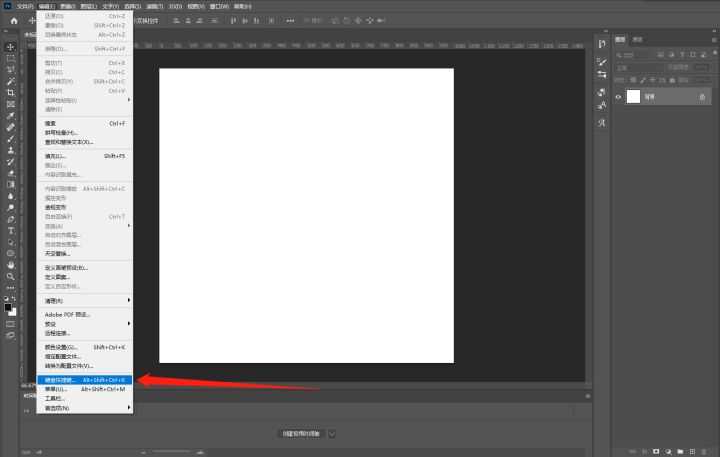The image size is (720, 457).
Task: Select the Crop tool
Action: tap(11, 93)
